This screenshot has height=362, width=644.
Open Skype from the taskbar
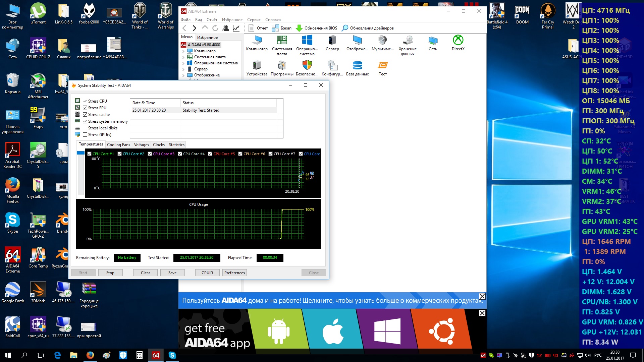click(172, 355)
